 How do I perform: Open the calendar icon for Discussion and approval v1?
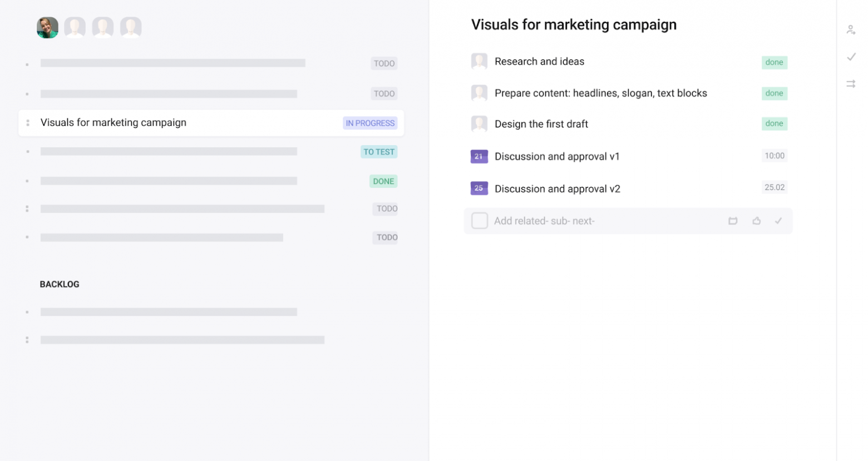click(479, 157)
